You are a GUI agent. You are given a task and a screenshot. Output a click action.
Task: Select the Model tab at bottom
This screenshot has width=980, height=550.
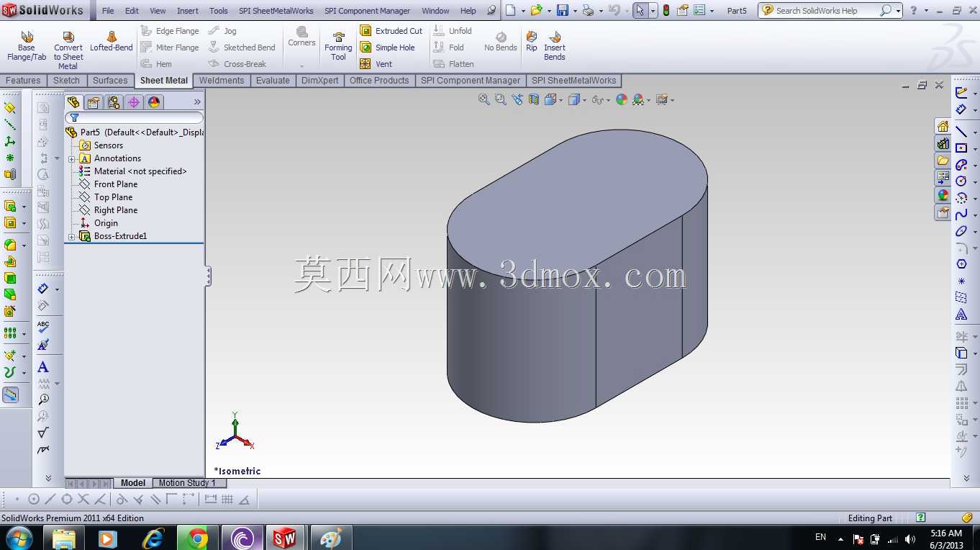coord(133,483)
